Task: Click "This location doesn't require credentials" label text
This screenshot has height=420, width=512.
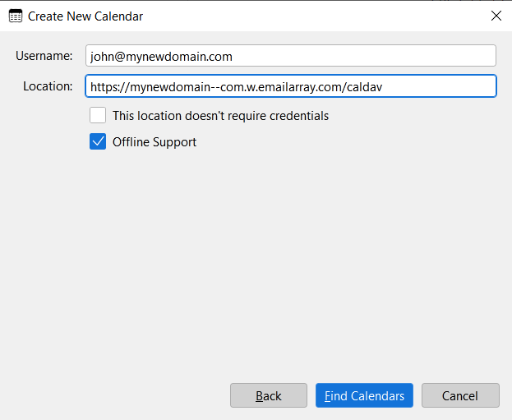Action: point(220,116)
